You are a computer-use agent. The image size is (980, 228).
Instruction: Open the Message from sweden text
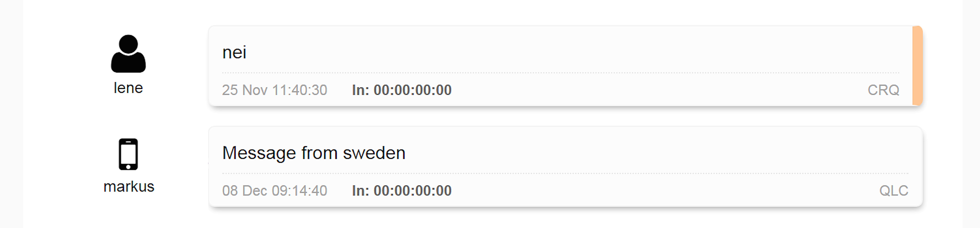point(313,153)
